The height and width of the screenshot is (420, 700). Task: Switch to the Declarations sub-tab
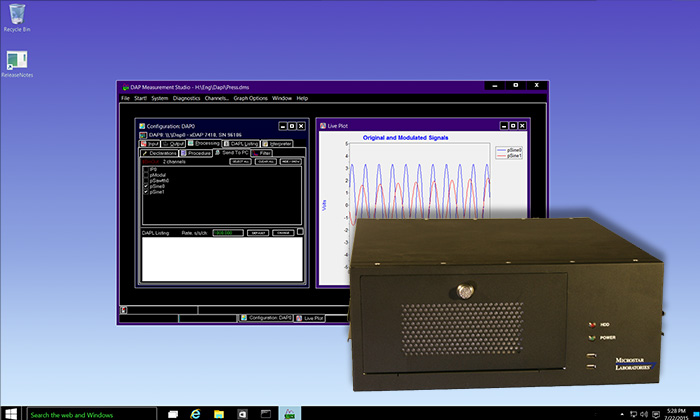click(x=162, y=153)
